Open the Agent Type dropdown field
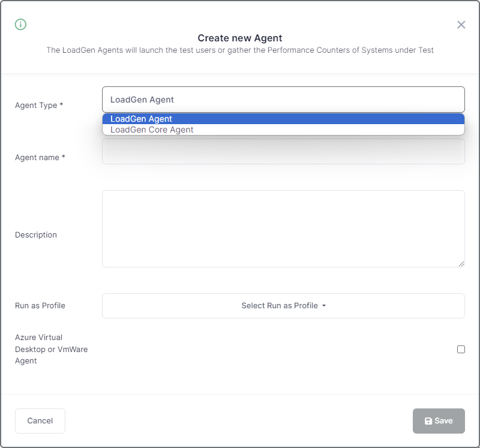480x448 pixels. (x=283, y=100)
